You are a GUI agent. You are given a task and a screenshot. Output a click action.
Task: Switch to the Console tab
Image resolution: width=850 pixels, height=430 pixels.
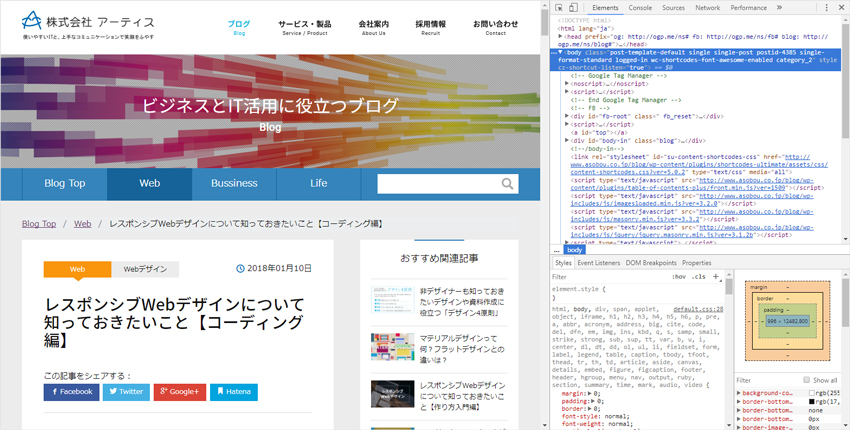click(640, 8)
